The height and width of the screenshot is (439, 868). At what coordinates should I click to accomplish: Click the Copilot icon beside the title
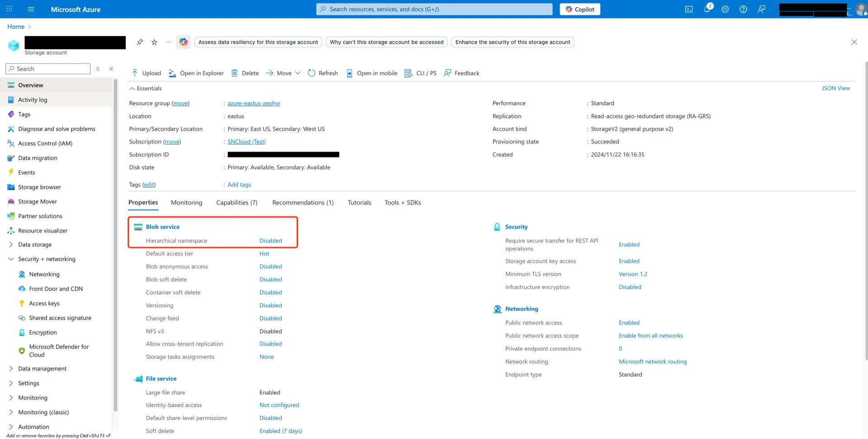tap(183, 42)
